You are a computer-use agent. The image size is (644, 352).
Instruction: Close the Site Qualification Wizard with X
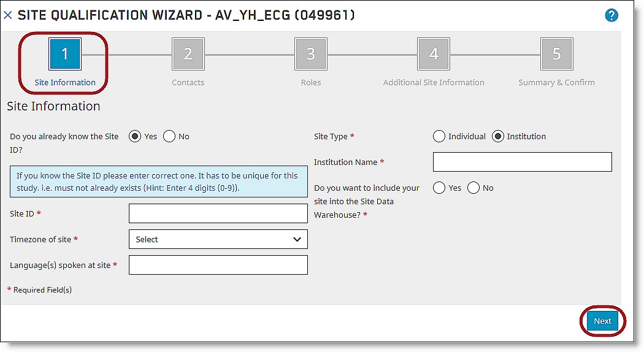point(8,15)
